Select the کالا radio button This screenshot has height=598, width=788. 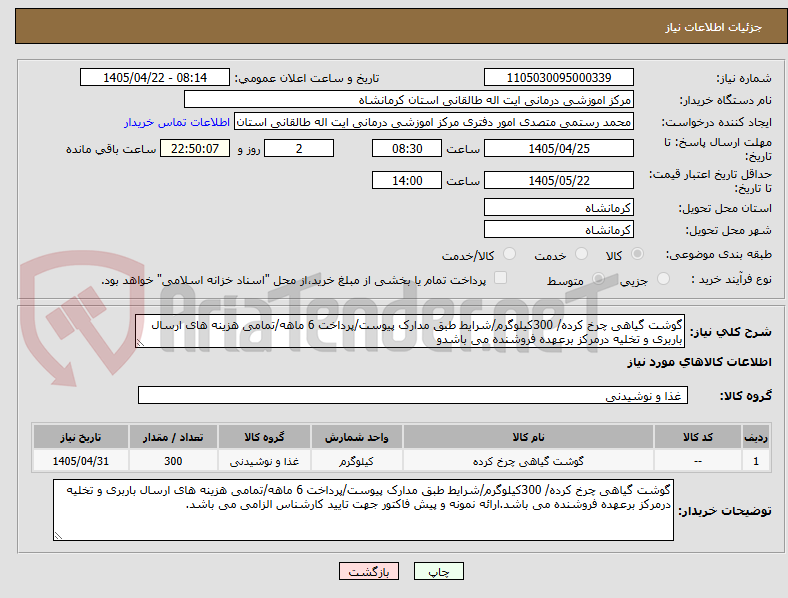click(637, 254)
